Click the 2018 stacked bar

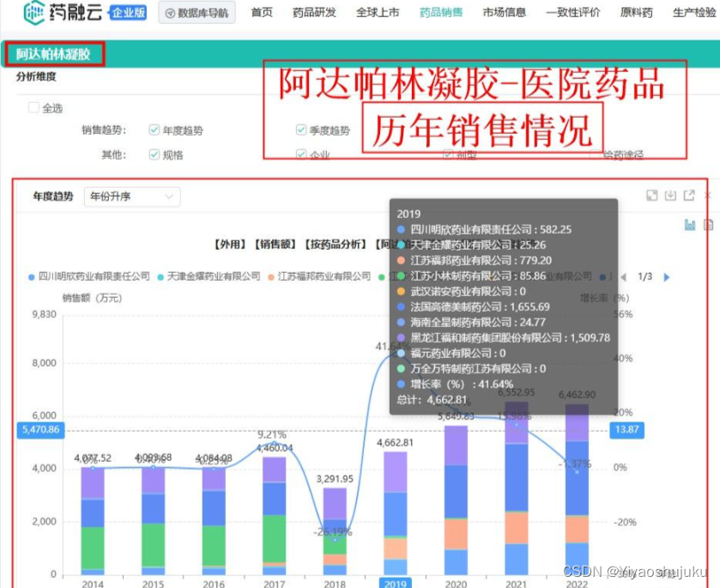pos(335,531)
